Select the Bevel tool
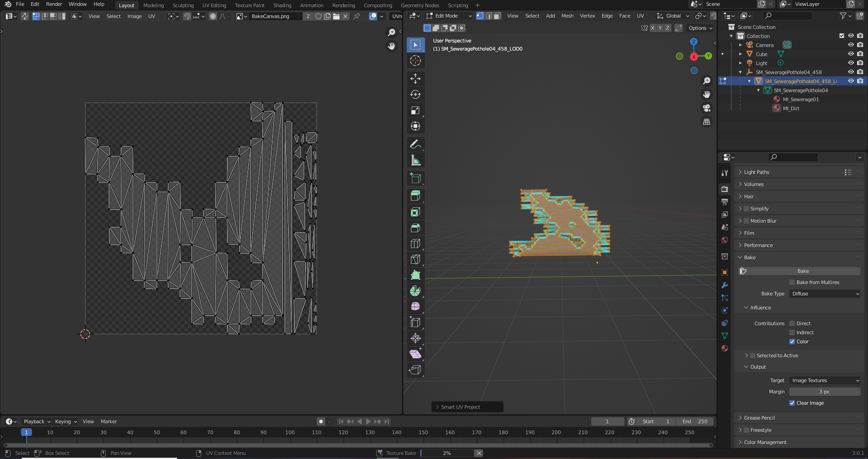Image resolution: width=868 pixels, height=459 pixels. coord(415,228)
